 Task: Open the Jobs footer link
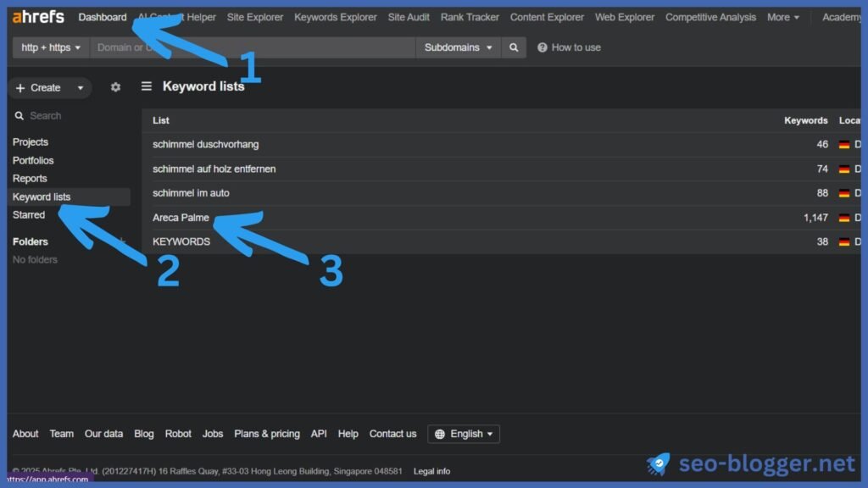coord(213,435)
